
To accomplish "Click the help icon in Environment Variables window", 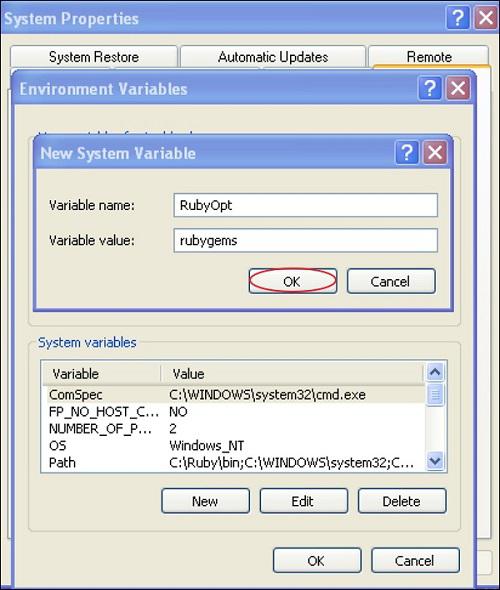I will click(430, 88).
